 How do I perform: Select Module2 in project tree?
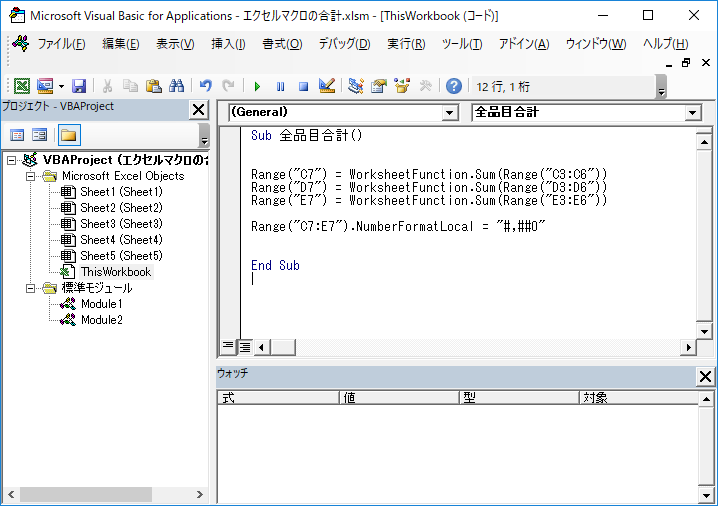point(102,320)
